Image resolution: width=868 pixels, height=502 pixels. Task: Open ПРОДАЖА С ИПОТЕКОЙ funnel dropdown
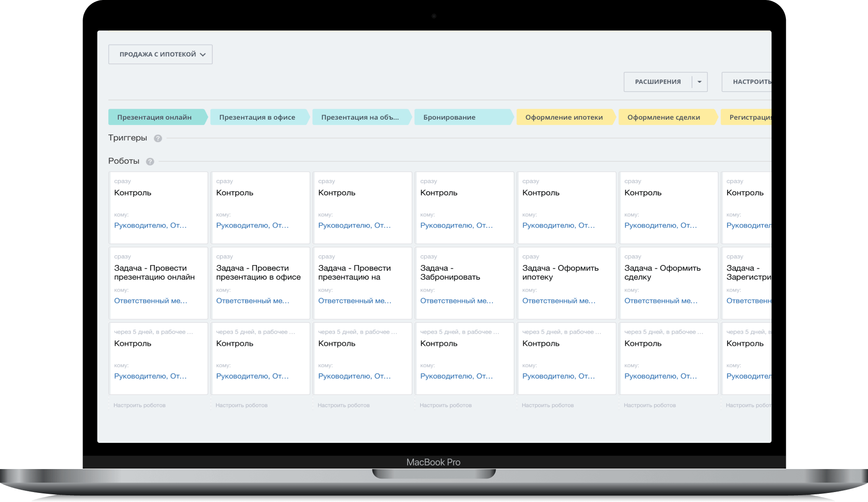point(160,54)
